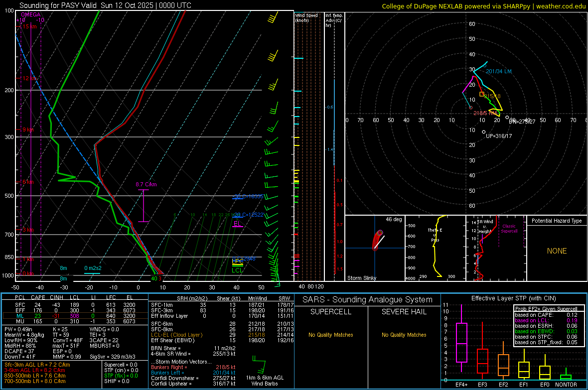Image resolution: width=588 pixels, height=390 pixels.
Task: Click the Storm Slinky caption
Action: 361,278
